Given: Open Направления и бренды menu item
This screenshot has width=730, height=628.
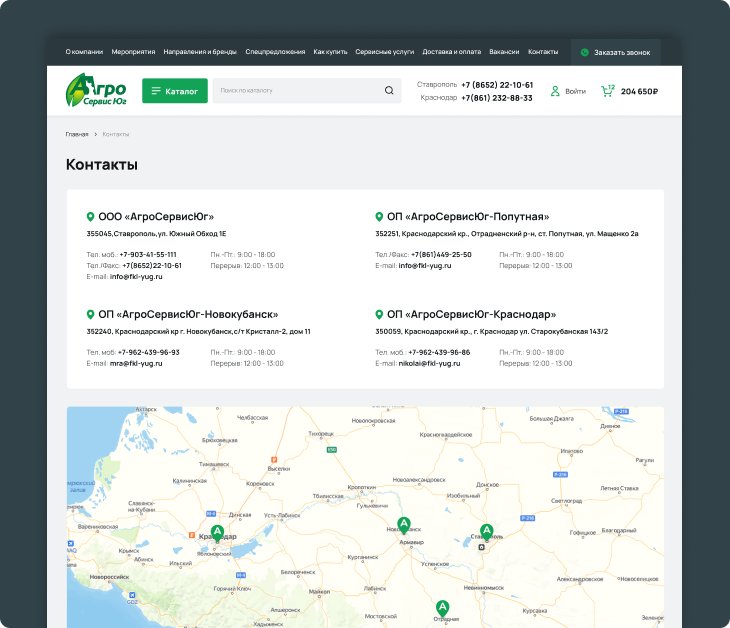Looking at the screenshot, I should tap(200, 52).
